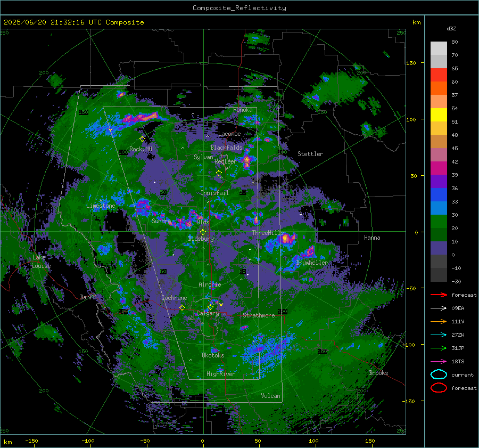This screenshot has height=448, width=479.
Task: Select the blue 33-36 dBZ color swatch
Action: pyautogui.click(x=439, y=195)
